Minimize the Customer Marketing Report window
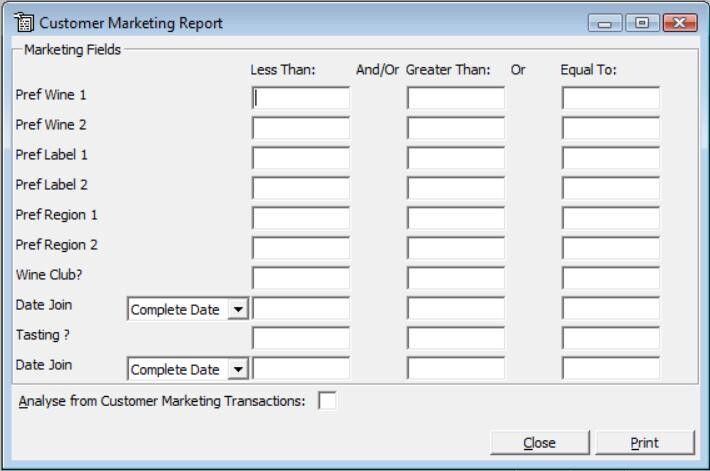 [605, 23]
